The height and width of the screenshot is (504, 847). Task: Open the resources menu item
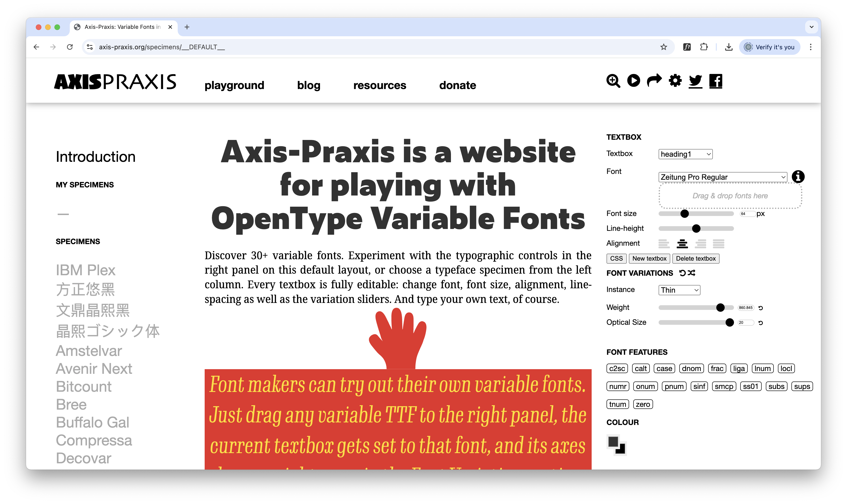380,85
